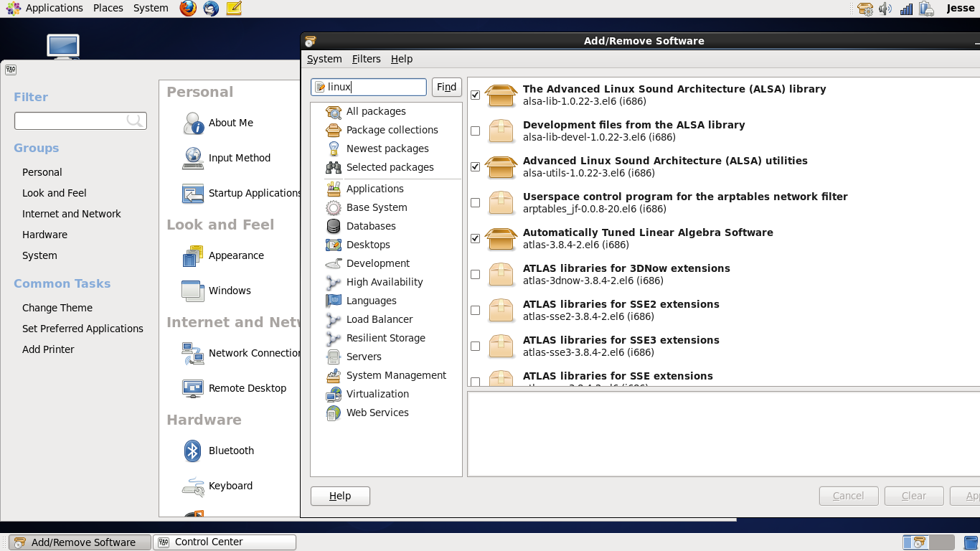This screenshot has width=980, height=551.
Task: Select Add Printer under Common Tasks
Action: [48, 349]
